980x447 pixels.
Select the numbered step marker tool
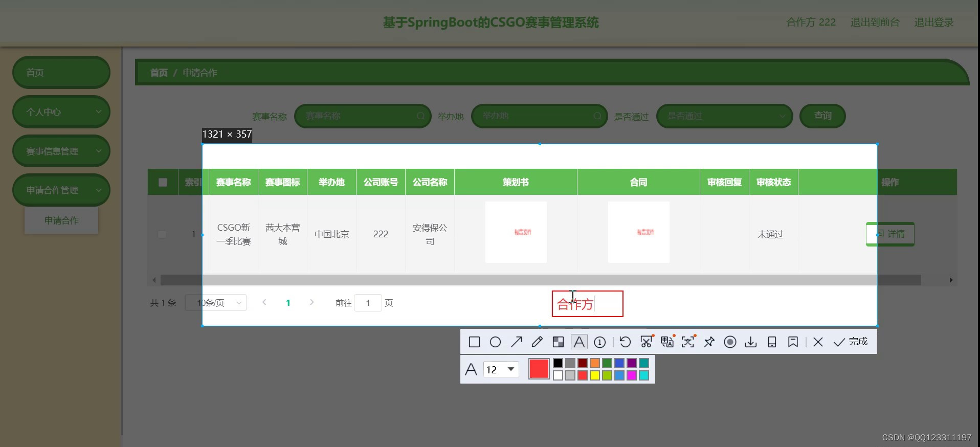click(600, 342)
